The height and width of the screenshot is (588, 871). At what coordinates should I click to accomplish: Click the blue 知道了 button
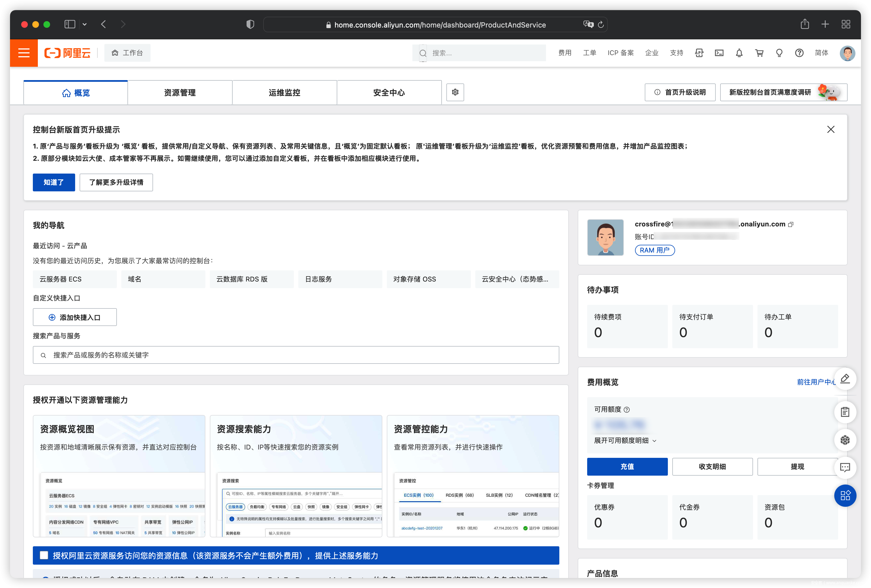(x=54, y=182)
